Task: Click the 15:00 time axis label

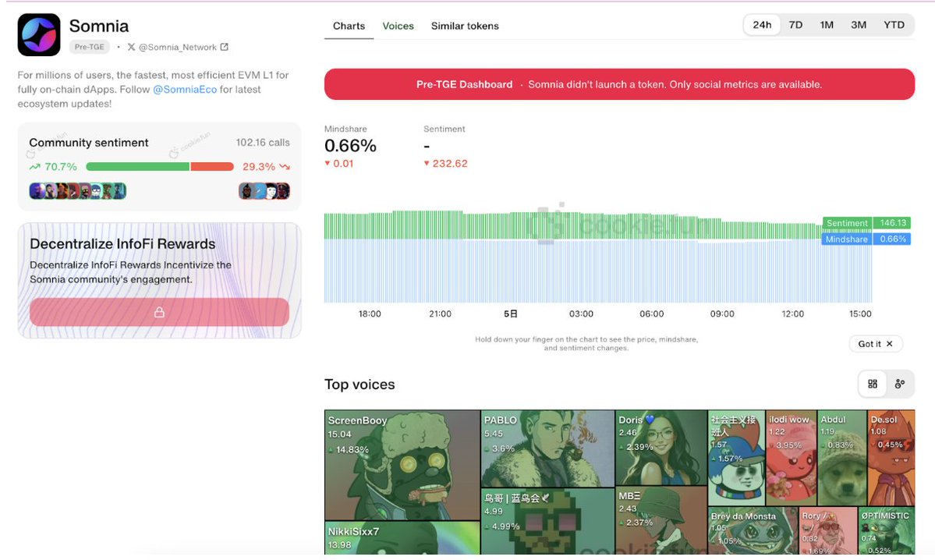Action: (x=860, y=314)
